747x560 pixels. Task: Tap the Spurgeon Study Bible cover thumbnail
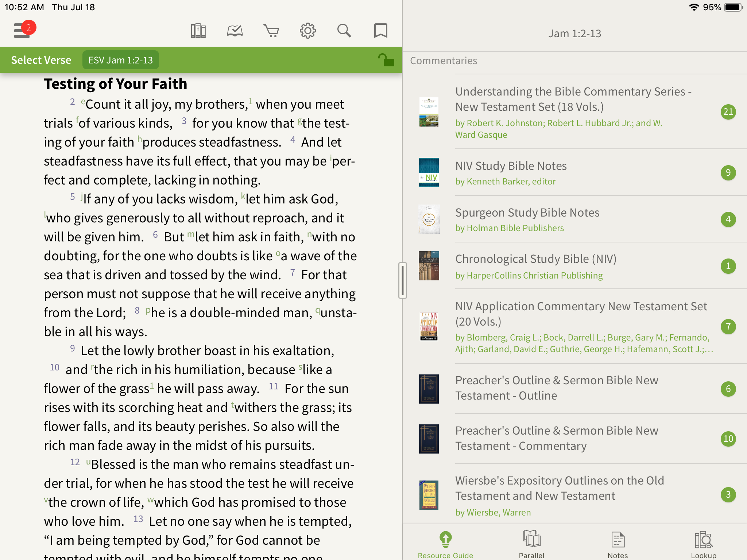[429, 219]
